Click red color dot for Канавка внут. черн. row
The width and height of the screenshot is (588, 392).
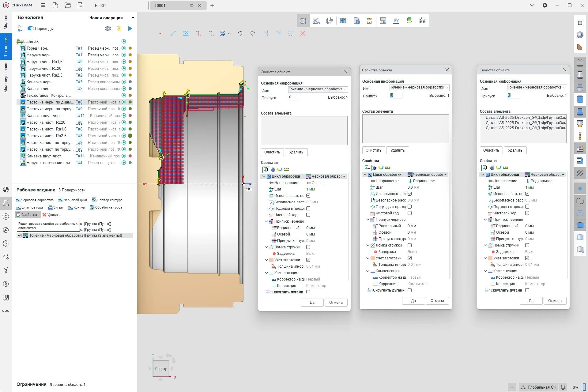point(130,115)
